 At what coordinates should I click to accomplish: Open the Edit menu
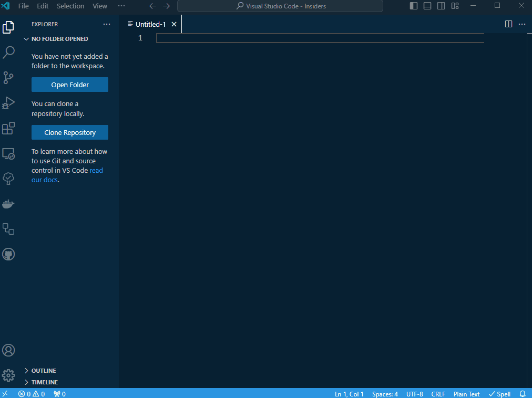[43, 6]
